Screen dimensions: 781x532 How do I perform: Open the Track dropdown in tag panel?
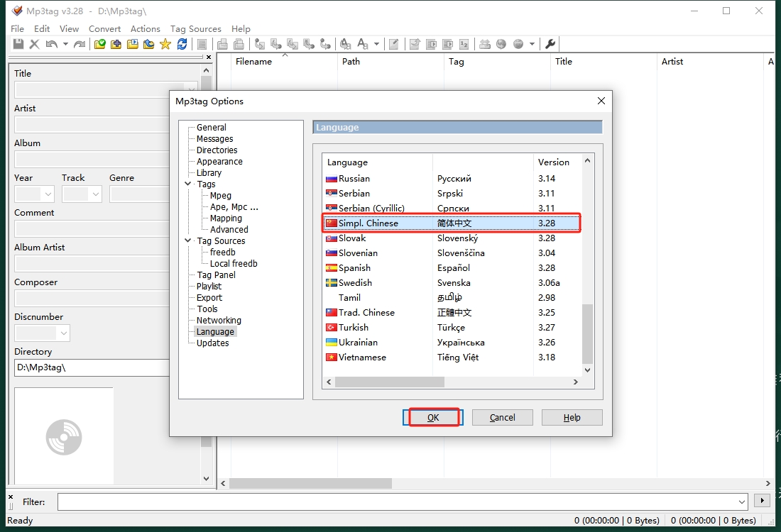point(96,194)
